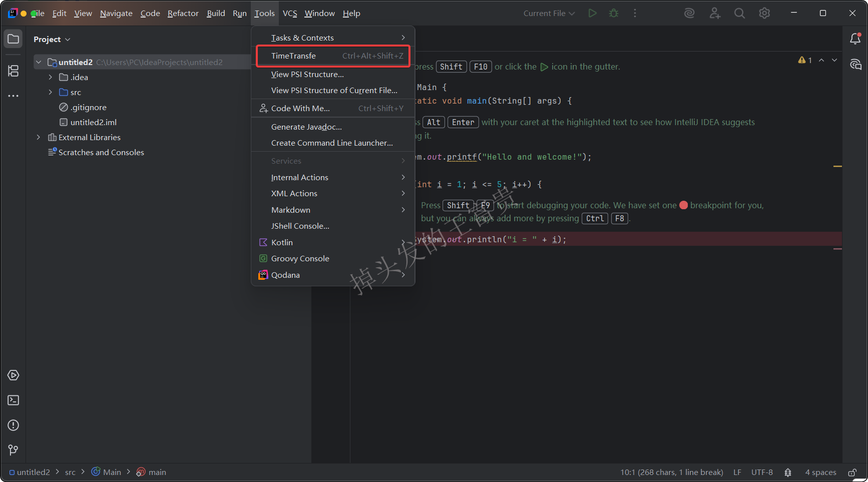Go to previous highlighted problem arrow
868x482 pixels.
point(821,60)
